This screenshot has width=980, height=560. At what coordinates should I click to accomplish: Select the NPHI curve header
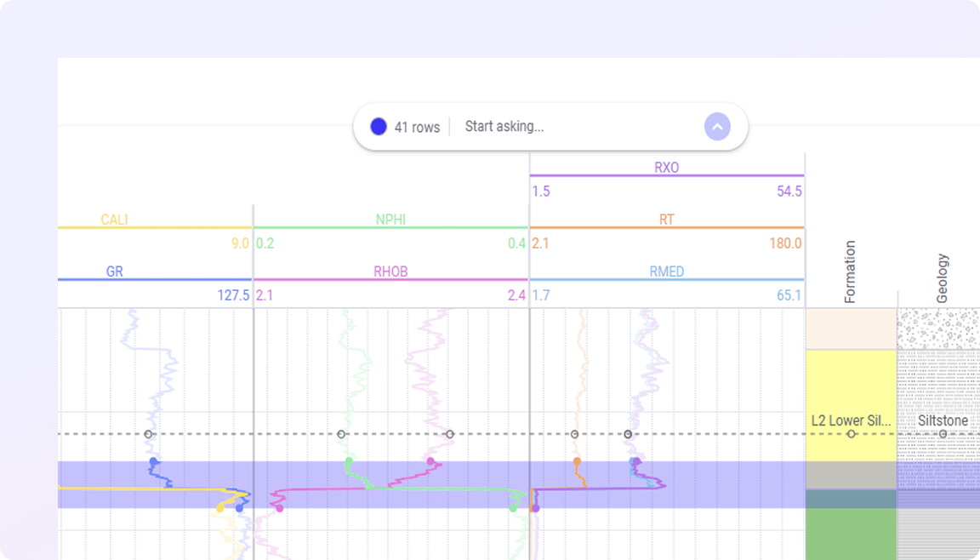[390, 220]
